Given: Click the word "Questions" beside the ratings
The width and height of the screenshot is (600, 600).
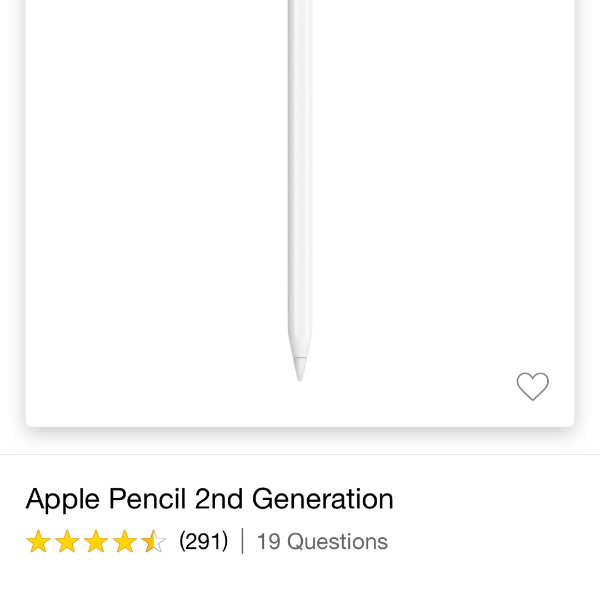Looking at the screenshot, I should (x=338, y=541).
